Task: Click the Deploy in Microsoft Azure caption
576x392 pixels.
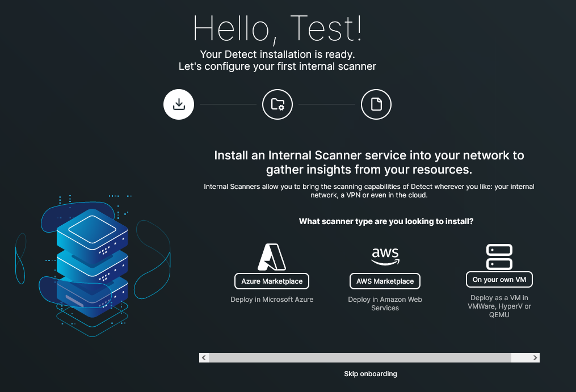Action: pos(272,299)
